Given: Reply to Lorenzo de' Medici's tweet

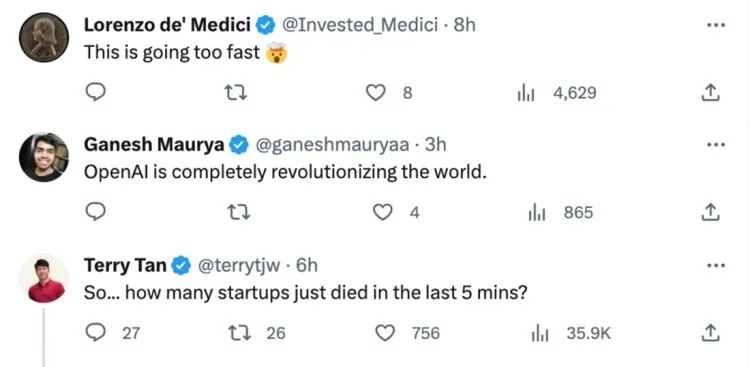Looking at the screenshot, I should 95,92.
